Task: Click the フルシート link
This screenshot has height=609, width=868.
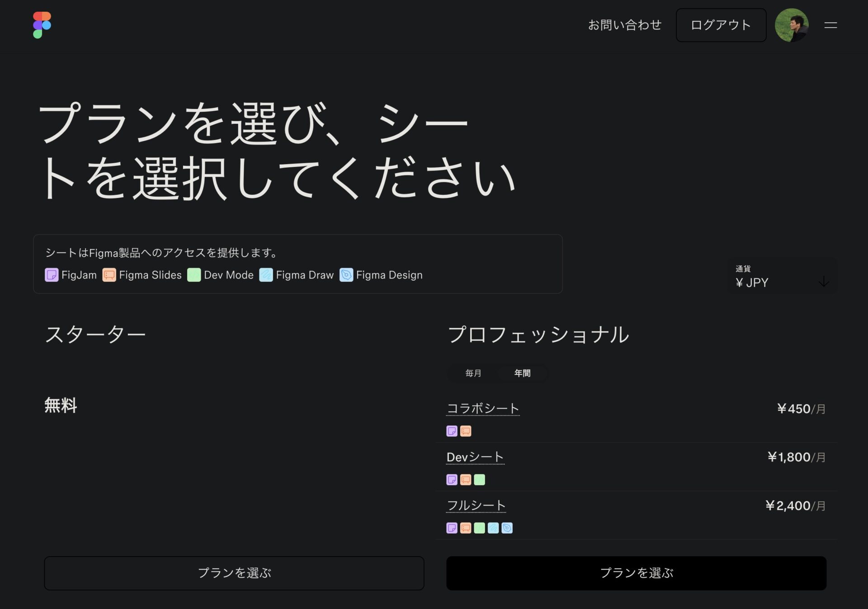Action: (476, 505)
